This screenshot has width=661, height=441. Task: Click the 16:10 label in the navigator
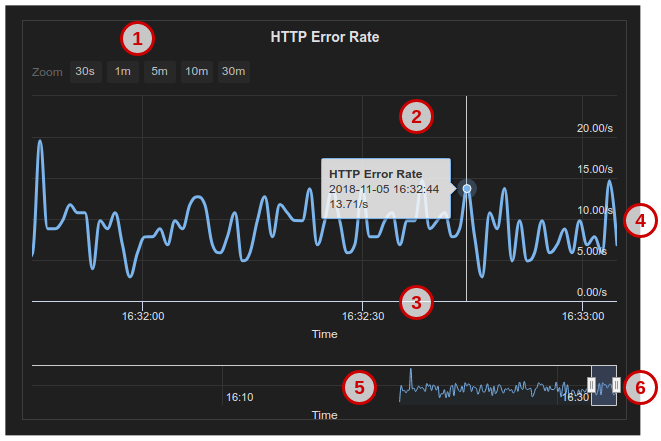pos(239,398)
